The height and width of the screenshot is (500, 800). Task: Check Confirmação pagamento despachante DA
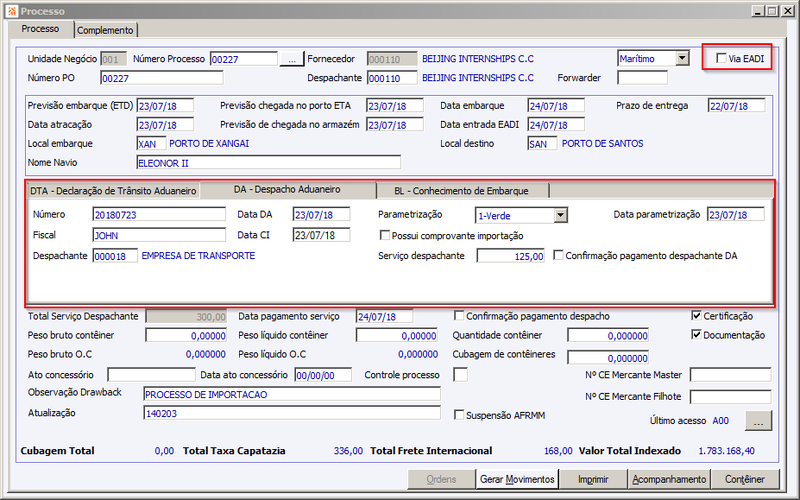tap(559, 255)
